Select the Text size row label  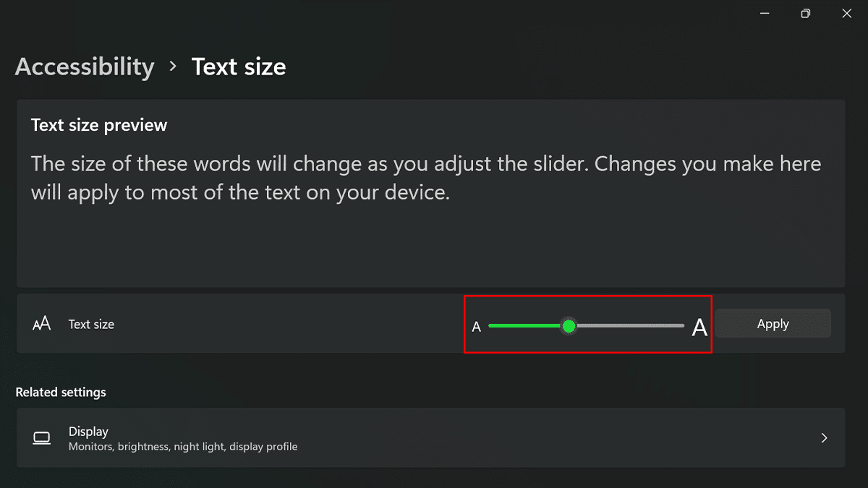91,325
